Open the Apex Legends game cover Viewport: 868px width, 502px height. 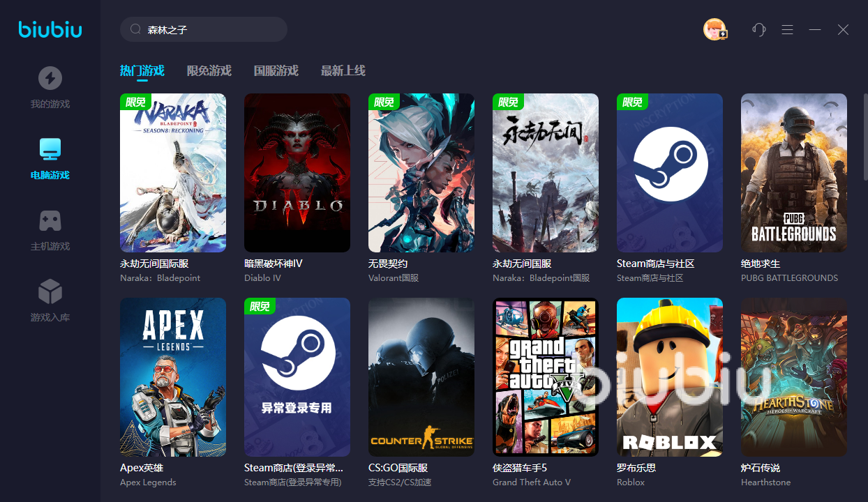click(x=173, y=377)
